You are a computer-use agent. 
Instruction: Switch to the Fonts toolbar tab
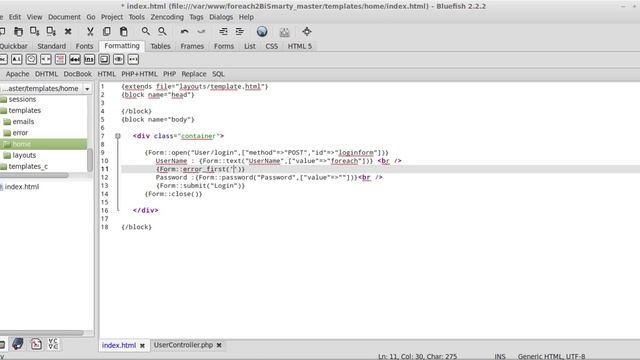84,46
